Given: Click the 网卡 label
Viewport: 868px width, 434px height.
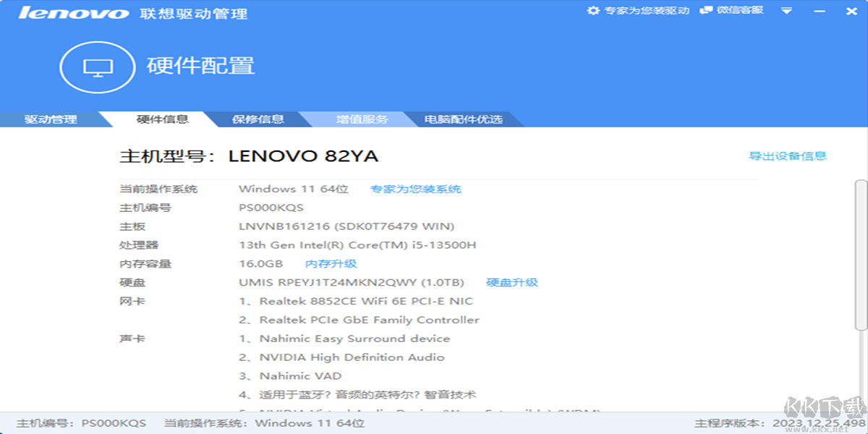Looking at the screenshot, I should point(132,302).
